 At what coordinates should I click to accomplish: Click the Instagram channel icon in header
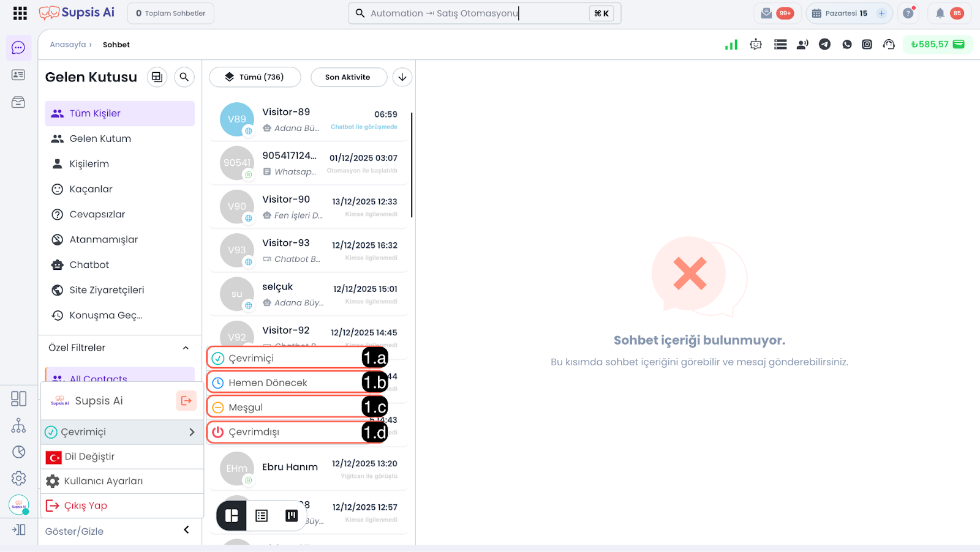point(867,44)
